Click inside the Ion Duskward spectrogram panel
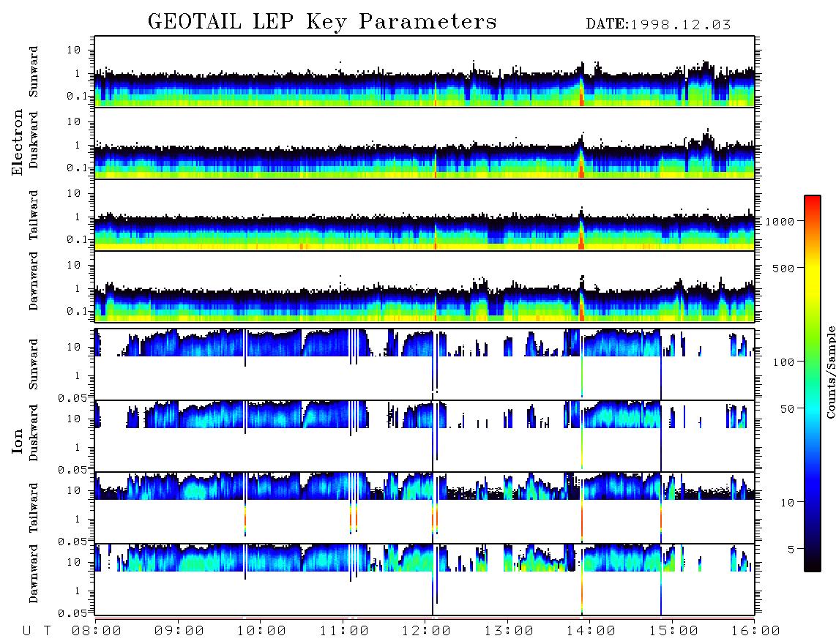This screenshot has width=836, height=644. point(425,436)
